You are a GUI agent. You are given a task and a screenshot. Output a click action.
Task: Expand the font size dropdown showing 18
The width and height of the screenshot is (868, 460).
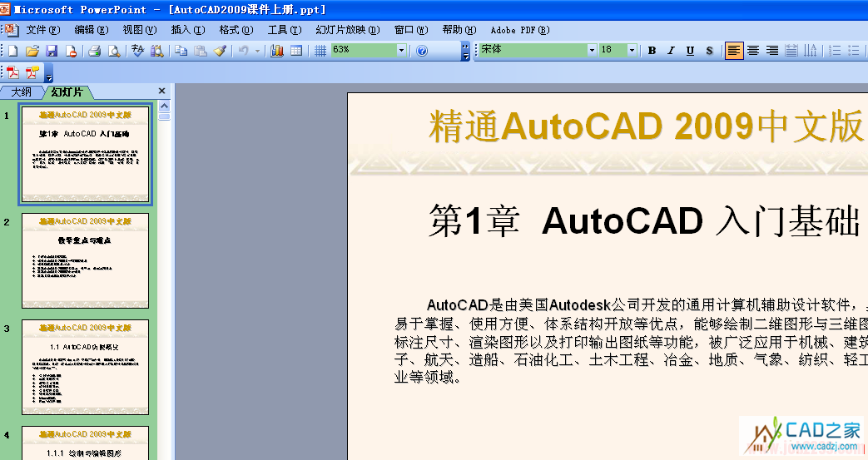[632, 51]
